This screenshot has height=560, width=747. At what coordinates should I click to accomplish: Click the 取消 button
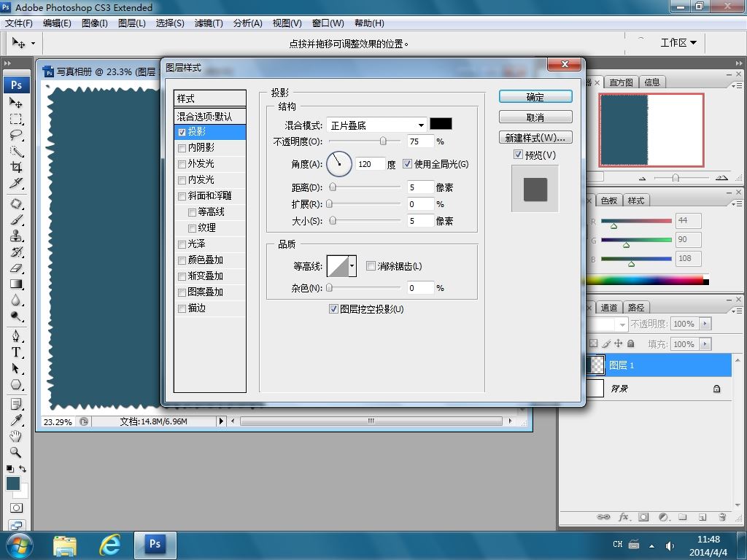(x=535, y=117)
